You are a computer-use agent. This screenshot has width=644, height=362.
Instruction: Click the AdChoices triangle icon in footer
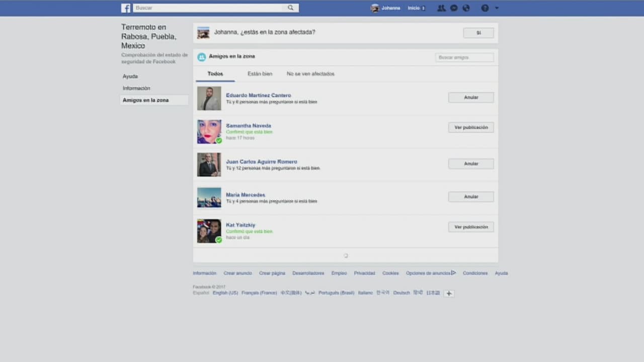453,273
